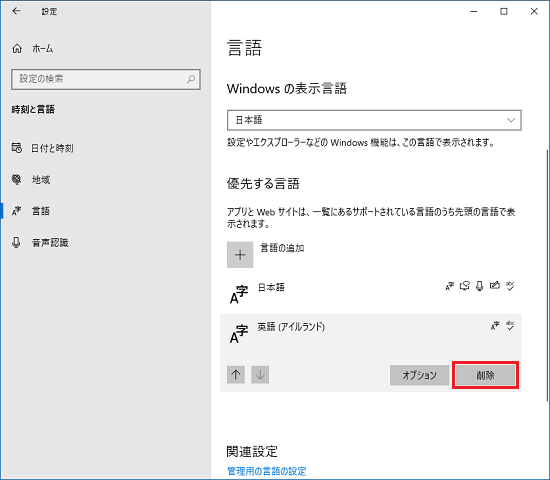The image size is (550, 480).
Task: Click the magnifier search icon
Action: (x=191, y=79)
